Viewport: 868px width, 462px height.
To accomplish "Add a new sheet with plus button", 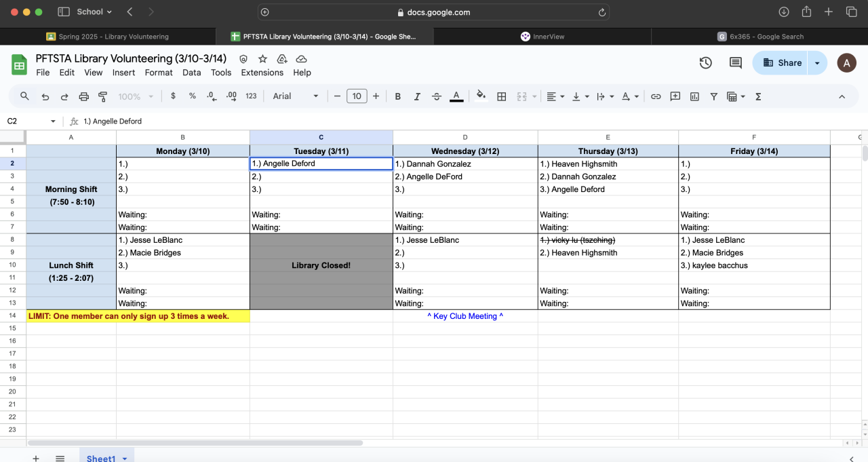I will pos(36,459).
